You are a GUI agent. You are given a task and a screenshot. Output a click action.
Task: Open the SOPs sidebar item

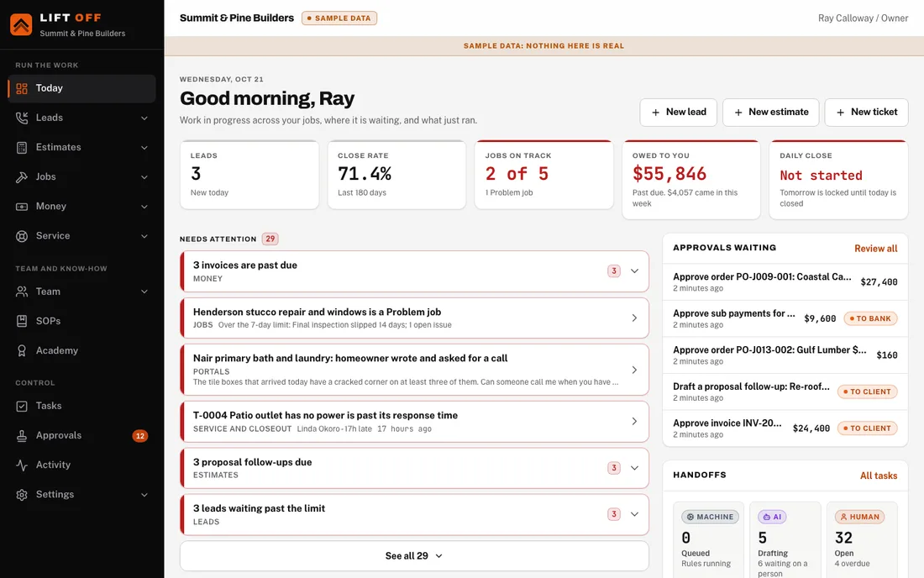pyautogui.click(x=82, y=321)
